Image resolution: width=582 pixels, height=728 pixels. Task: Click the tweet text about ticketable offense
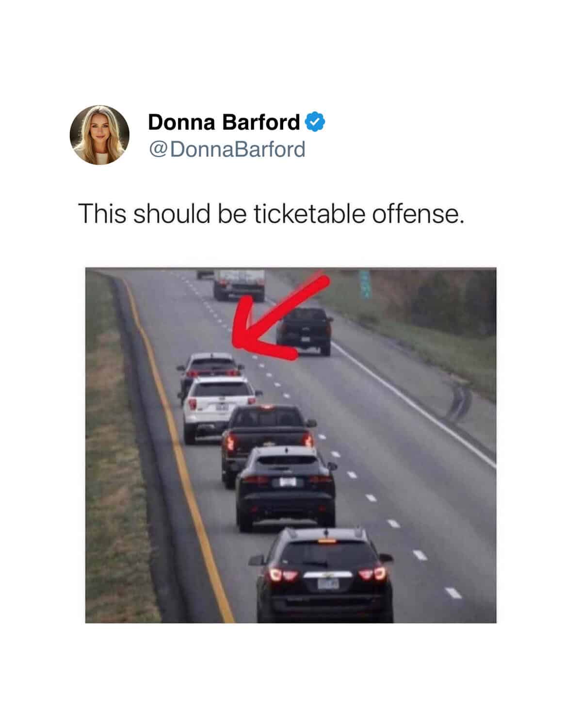pyautogui.click(x=271, y=214)
